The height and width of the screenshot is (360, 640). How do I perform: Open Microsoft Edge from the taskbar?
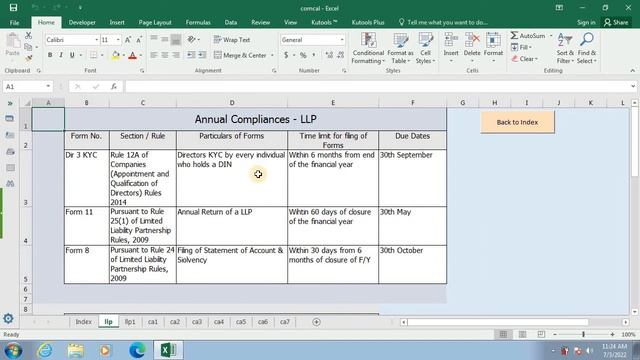pyautogui.click(x=137, y=351)
